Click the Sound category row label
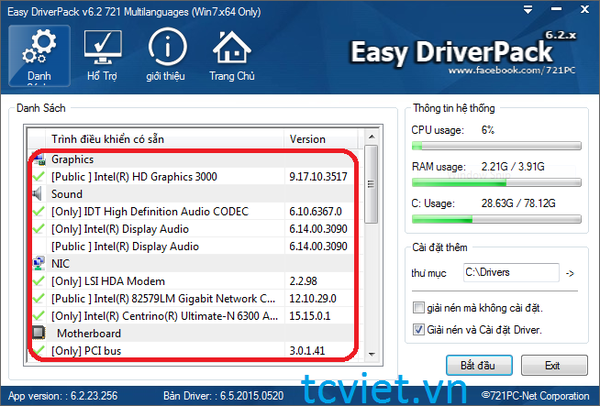Screen dimensions: 600x406 pyautogui.click(x=67, y=194)
